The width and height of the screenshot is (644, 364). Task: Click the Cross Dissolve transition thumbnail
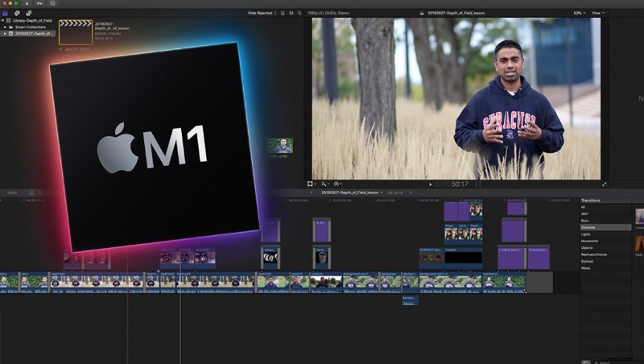pyautogui.click(x=639, y=216)
